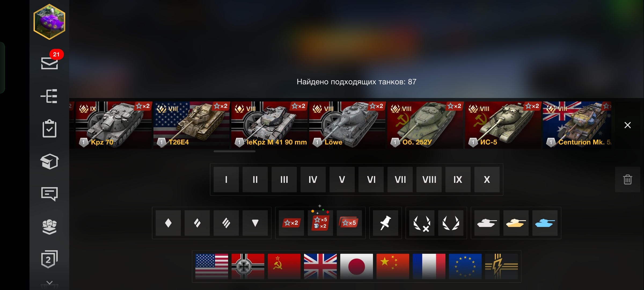Open the tech tree icon in sidebar
Viewport: 644px width, 290px height.
[x=49, y=96]
